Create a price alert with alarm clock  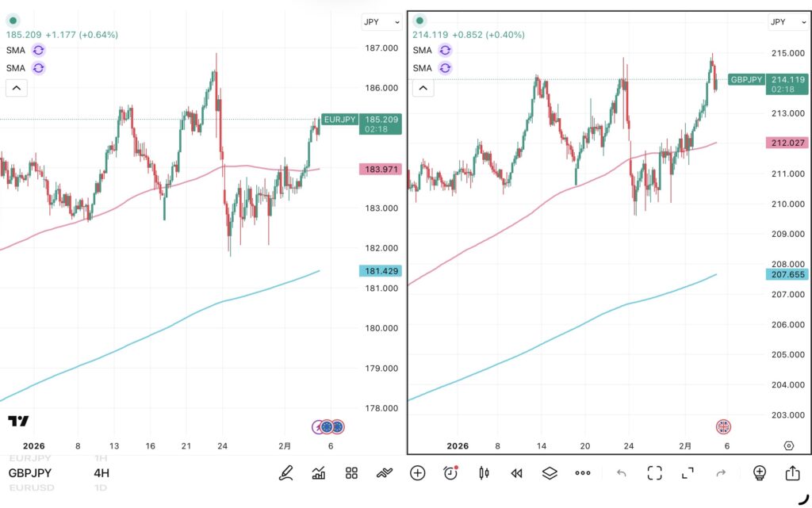click(x=450, y=473)
